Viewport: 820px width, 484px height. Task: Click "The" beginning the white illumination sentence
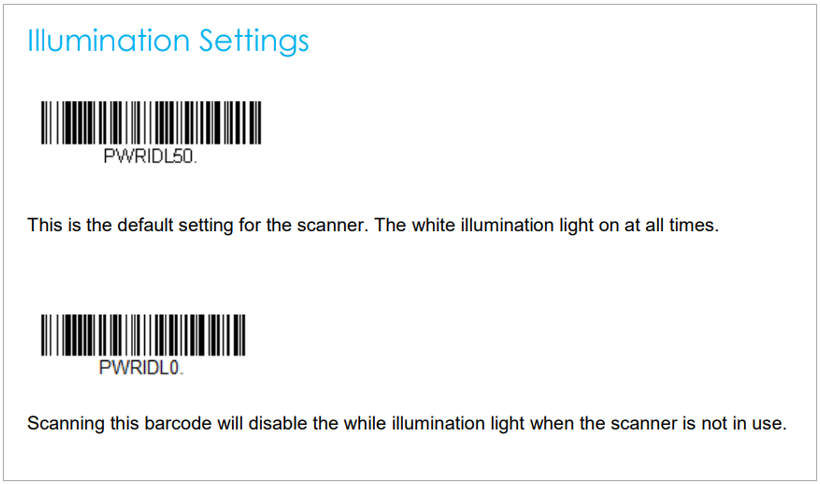click(391, 225)
